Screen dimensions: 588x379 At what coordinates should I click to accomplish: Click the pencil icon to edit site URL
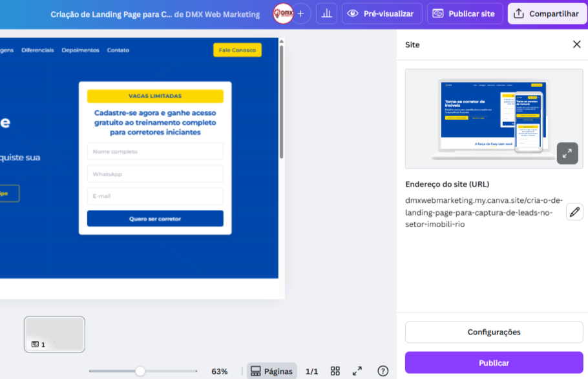[574, 212]
